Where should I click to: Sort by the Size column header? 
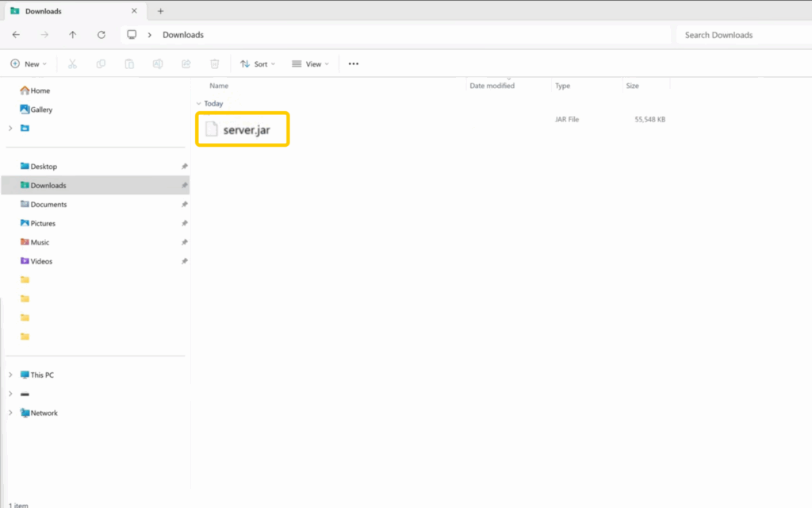coord(632,86)
